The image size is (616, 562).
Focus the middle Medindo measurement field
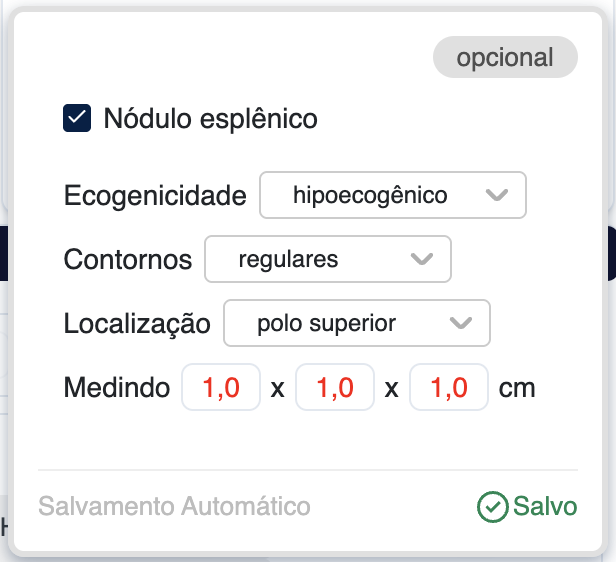(335, 387)
